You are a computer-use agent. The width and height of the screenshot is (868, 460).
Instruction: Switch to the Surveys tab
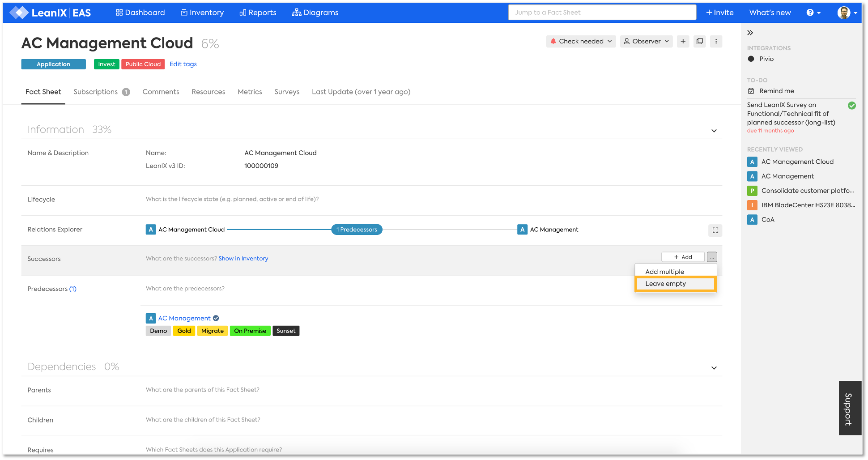(287, 92)
